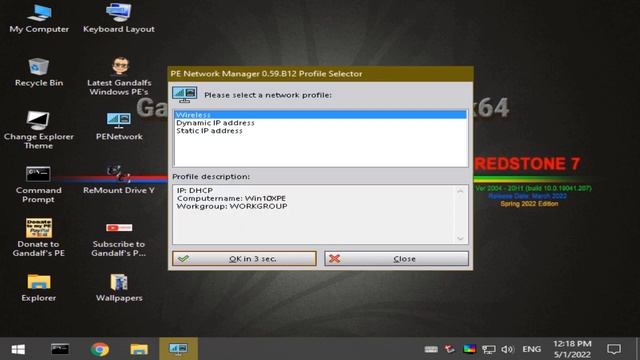Click the PE Network Manager taskbar button

point(178,349)
